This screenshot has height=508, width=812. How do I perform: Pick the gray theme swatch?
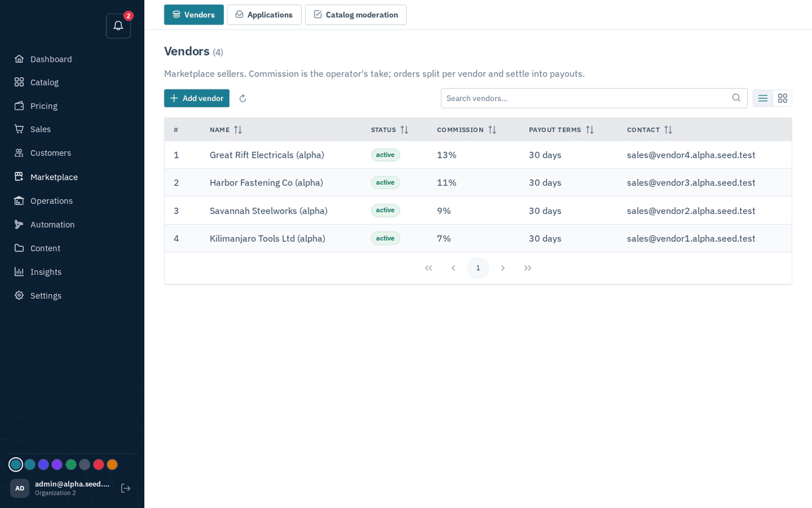click(85, 465)
